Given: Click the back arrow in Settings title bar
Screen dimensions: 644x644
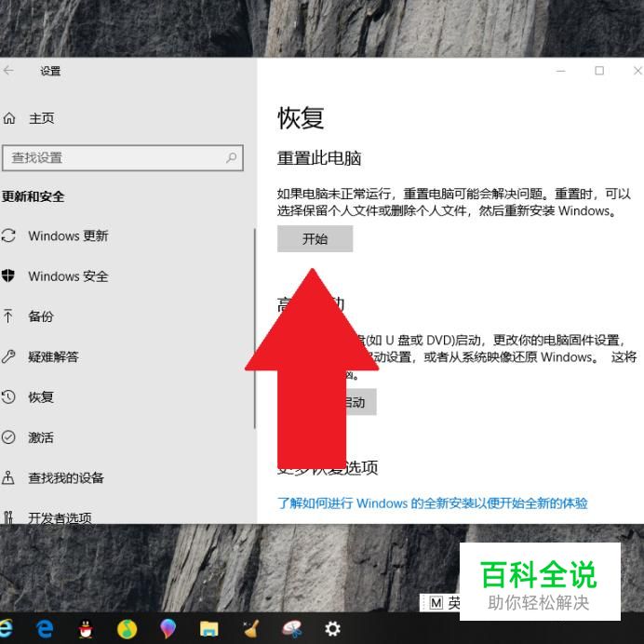Looking at the screenshot, I should pyautogui.click(x=8, y=71).
